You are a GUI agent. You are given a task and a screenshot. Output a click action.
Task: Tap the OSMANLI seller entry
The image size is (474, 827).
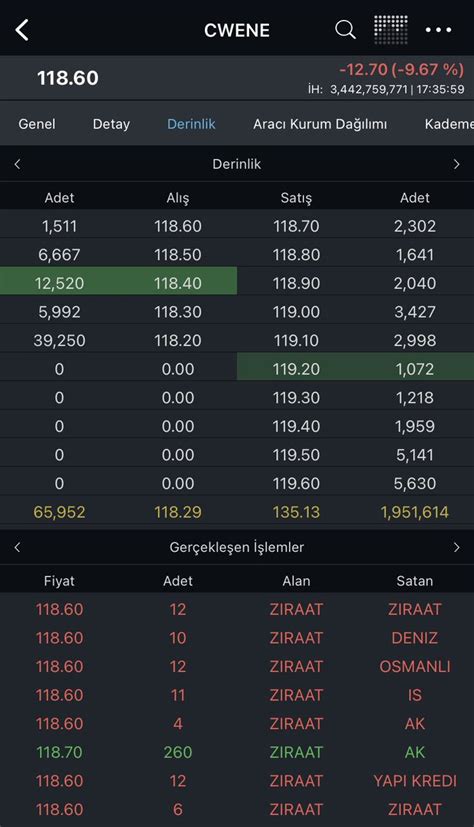[415, 666]
